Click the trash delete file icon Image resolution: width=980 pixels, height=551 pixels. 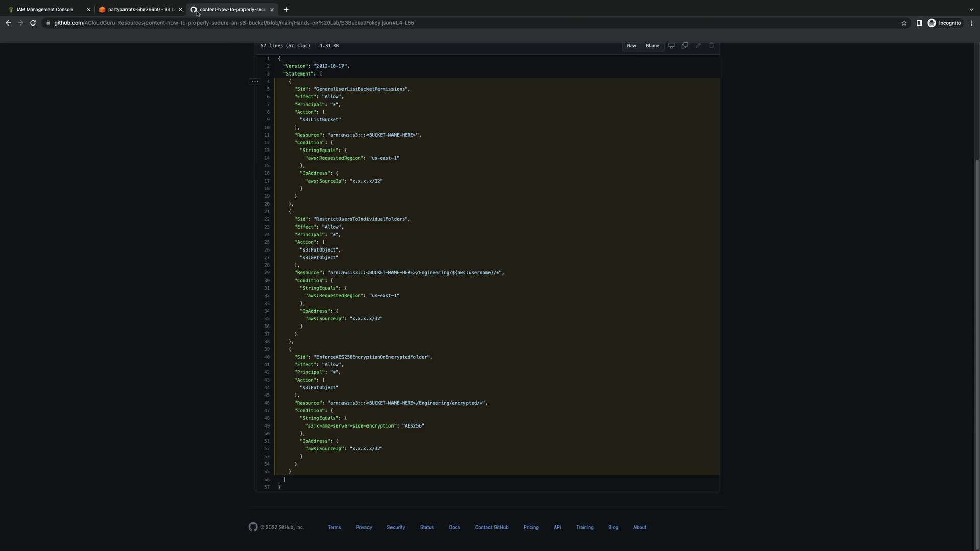tap(712, 46)
